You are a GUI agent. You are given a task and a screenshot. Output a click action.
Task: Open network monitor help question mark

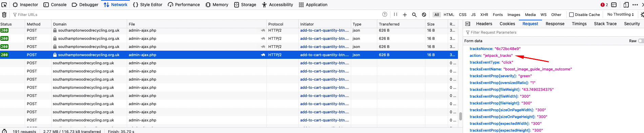tap(384, 15)
